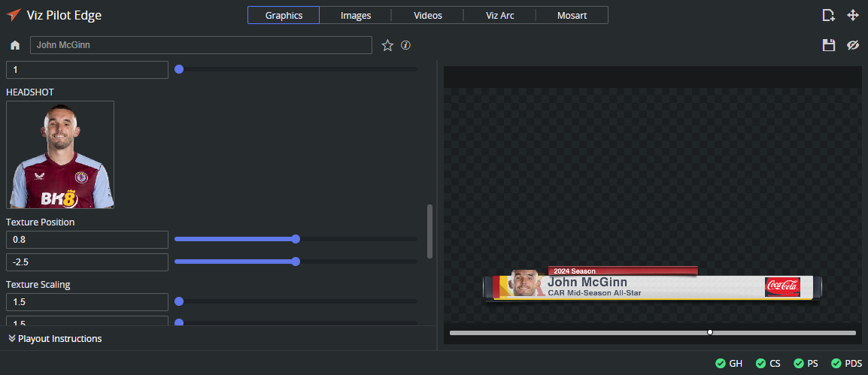
Task: Toggle preview visibility with the crossed-eye icon
Action: tap(852, 46)
